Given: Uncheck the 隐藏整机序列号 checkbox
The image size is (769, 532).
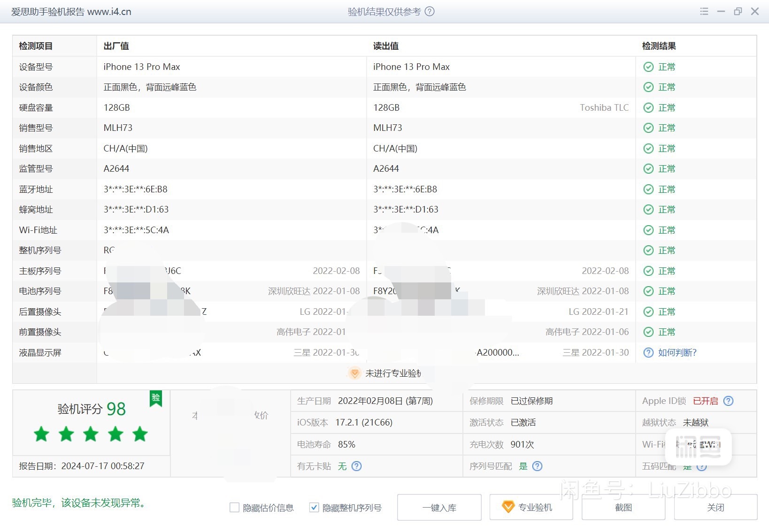Looking at the screenshot, I should point(314,508).
